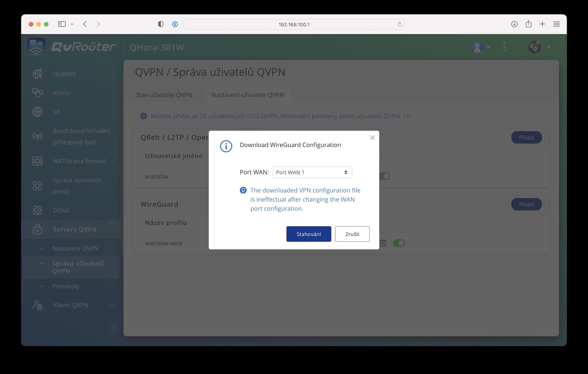The image size is (588, 374).
Task: Click the NAT/brána firewall icon
Action: coord(37,161)
